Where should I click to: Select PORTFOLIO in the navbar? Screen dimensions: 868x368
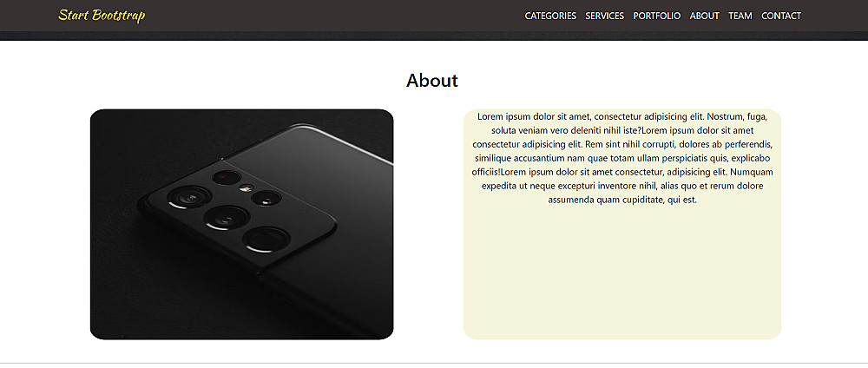tap(656, 16)
